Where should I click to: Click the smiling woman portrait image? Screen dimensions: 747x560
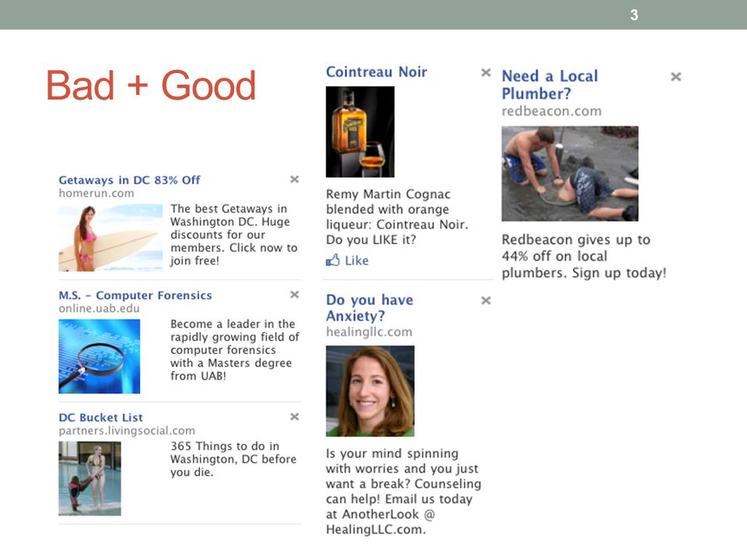pyautogui.click(x=370, y=391)
